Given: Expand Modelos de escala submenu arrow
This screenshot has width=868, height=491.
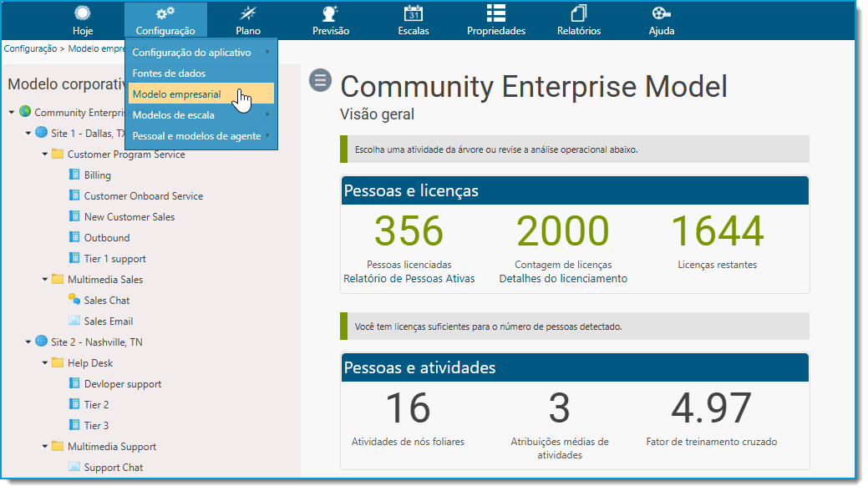Looking at the screenshot, I should [268, 114].
